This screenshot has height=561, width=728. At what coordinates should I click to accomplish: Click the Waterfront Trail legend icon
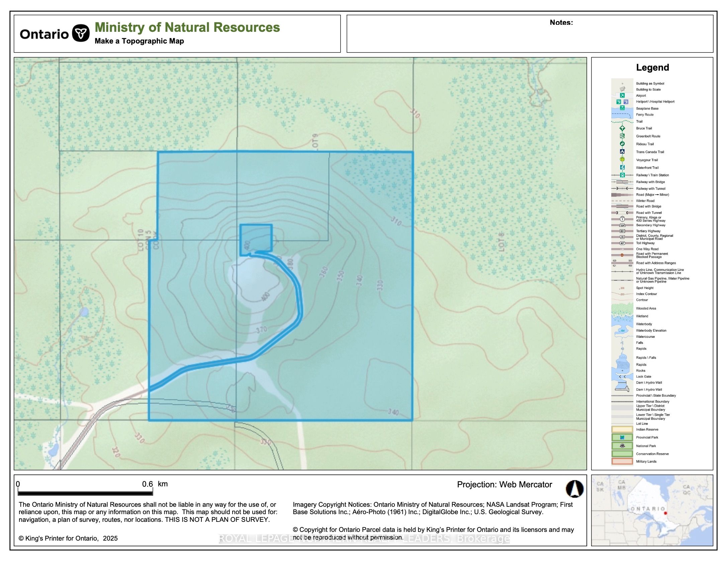coord(622,167)
